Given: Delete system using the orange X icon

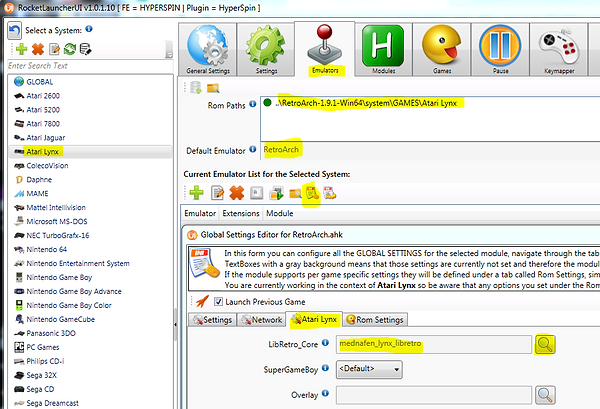Looking at the screenshot, I should (38, 49).
